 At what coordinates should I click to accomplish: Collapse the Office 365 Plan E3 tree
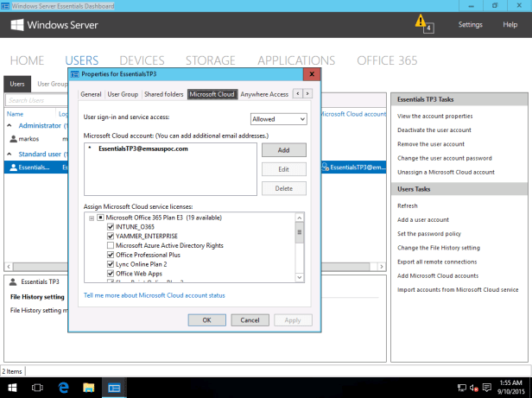(x=92, y=217)
